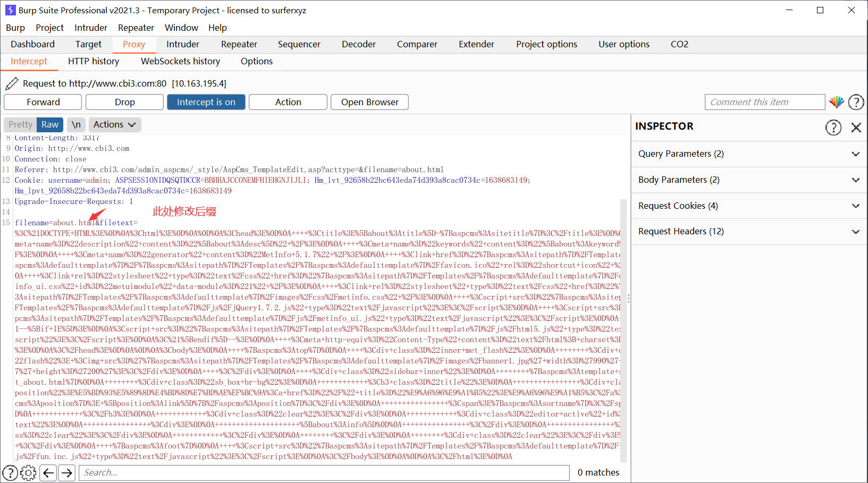Switch to Pretty view
The width and height of the screenshot is (868, 483).
[20, 124]
